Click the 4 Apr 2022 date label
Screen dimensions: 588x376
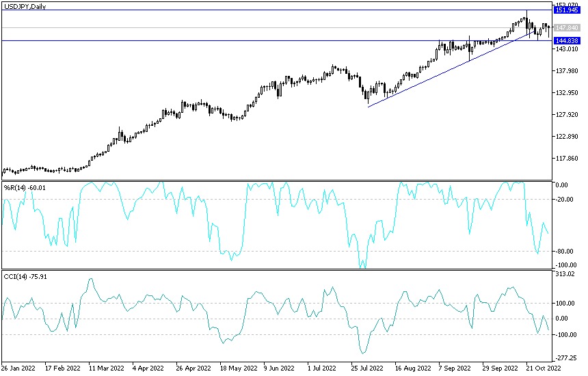point(148,368)
